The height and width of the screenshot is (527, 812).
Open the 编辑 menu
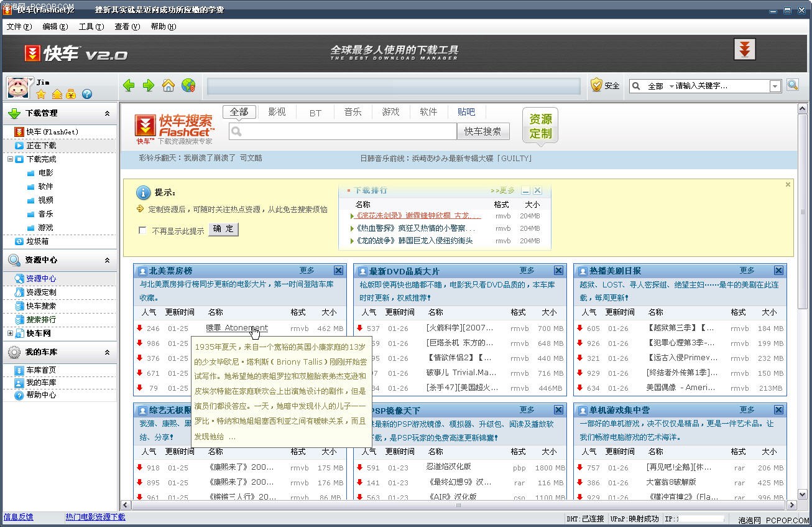[x=55, y=27]
